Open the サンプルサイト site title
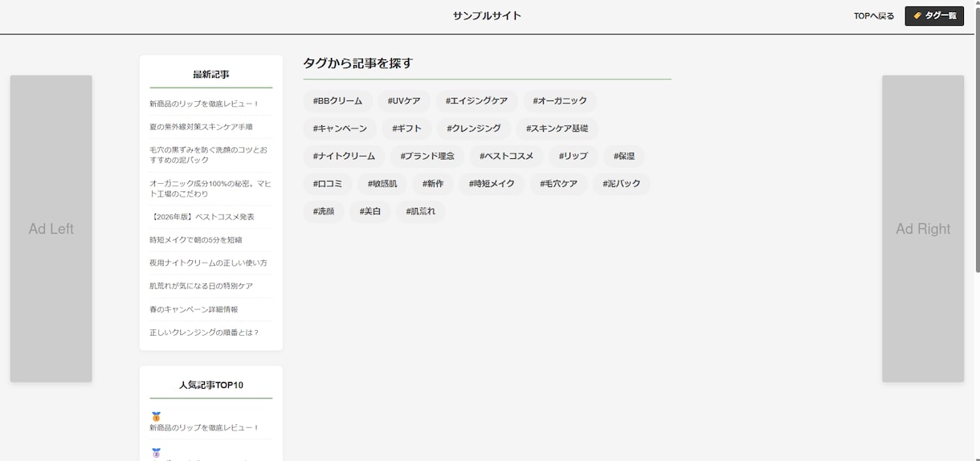Screen dimensions: 980x461 [x=487, y=16]
